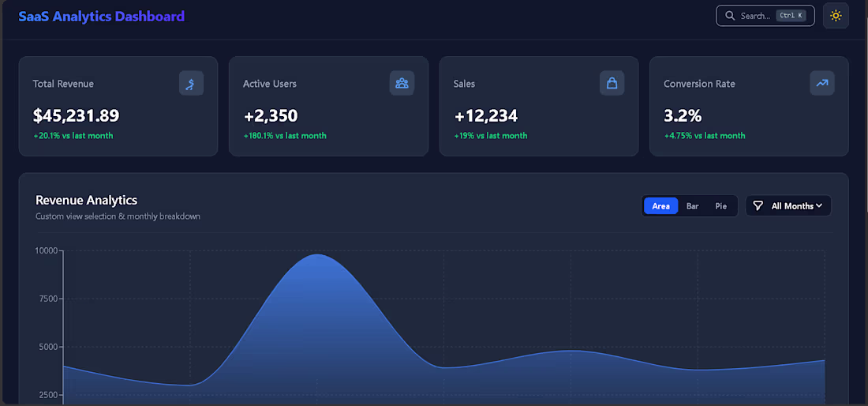Click the Revenue Analytics heading
Screen dimensions: 868x406
(86, 200)
